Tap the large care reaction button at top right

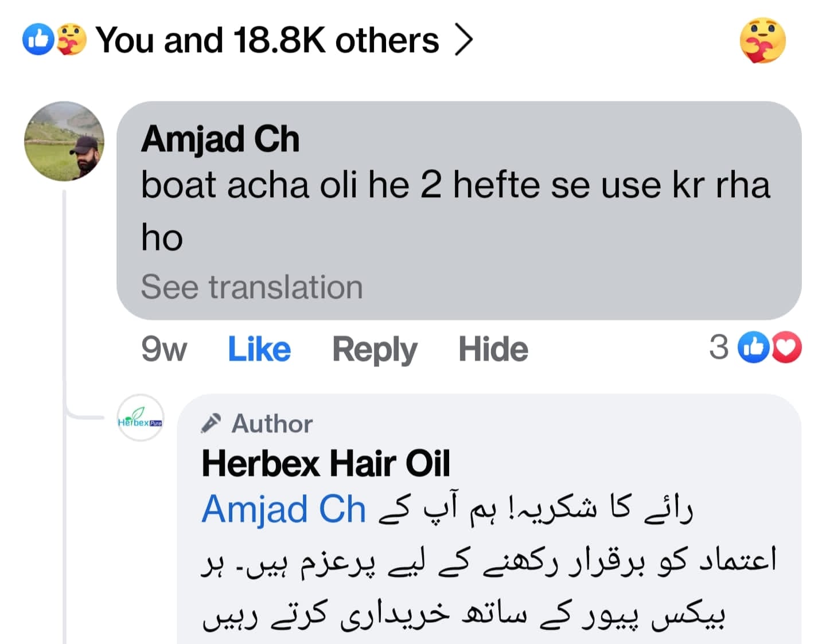pos(762,40)
